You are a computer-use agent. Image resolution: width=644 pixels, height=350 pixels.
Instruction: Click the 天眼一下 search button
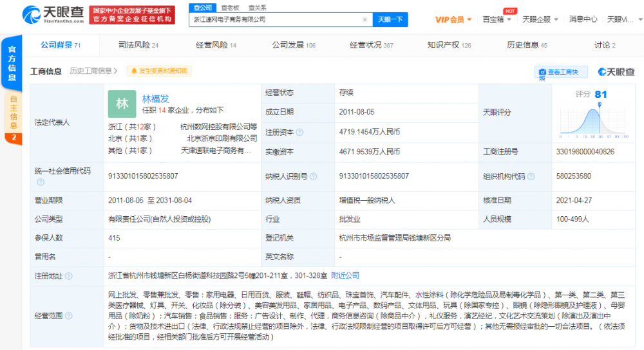(390, 20)
